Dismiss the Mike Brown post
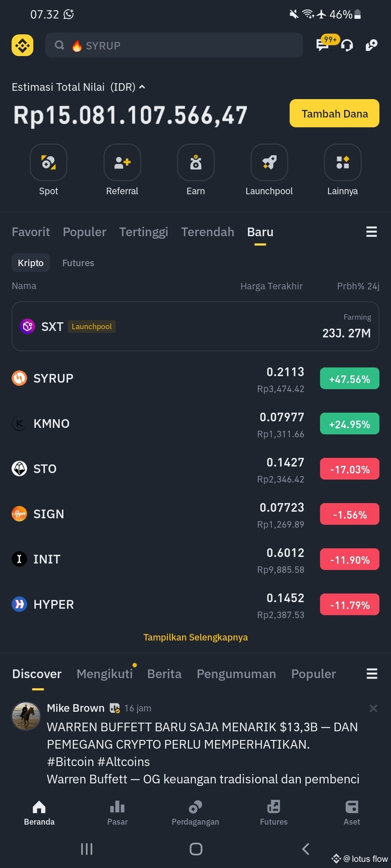The width and height of the screenshot is (391, 868). click(x=373, y=708)
